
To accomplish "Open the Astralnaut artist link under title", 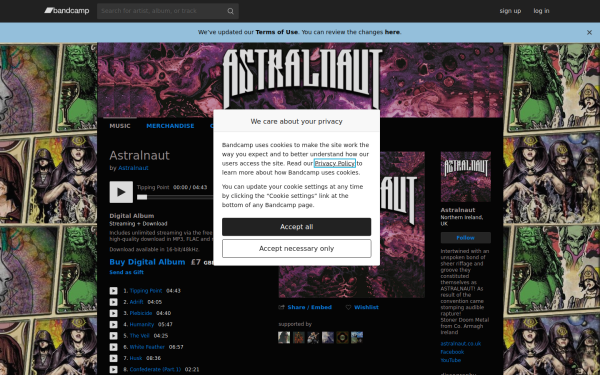I will (x=133, y=168).
